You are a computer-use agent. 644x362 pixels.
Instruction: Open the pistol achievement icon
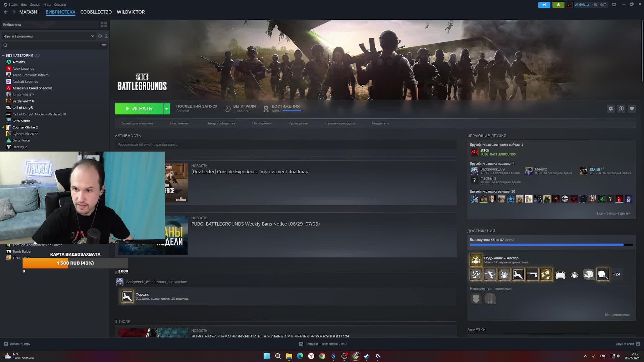click(532, 275)
